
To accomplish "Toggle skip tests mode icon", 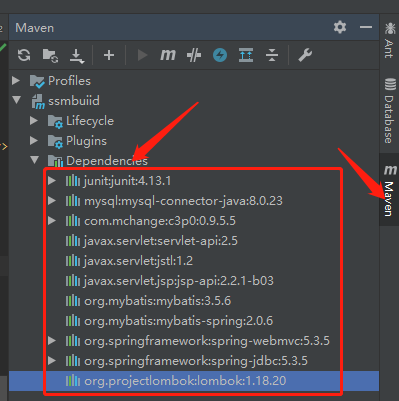I will coord(194,55).
